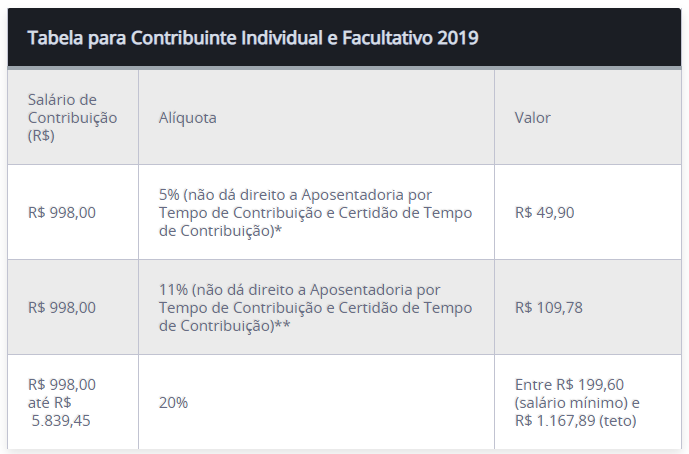Screen dimensions: 689x454
Task: Click the 'Valor' column header
Action: pos(532,118)
